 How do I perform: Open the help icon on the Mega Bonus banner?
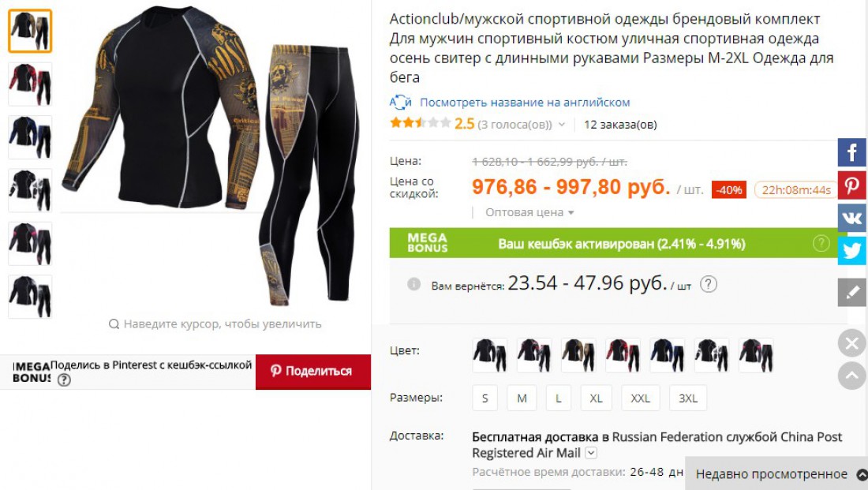pyautogui.click(x=821, y=243)
